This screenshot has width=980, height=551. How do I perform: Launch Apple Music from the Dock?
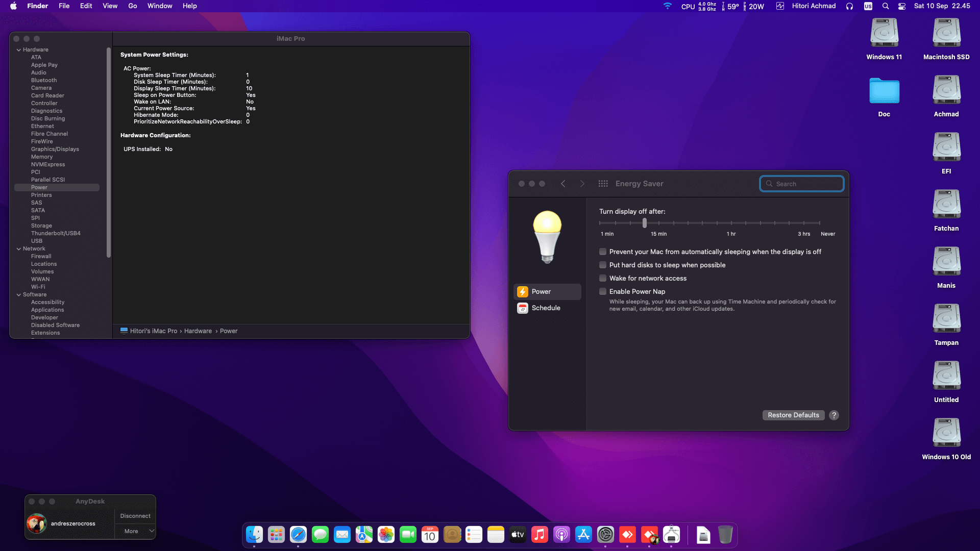pyautogui.click(x=540, y=535)
